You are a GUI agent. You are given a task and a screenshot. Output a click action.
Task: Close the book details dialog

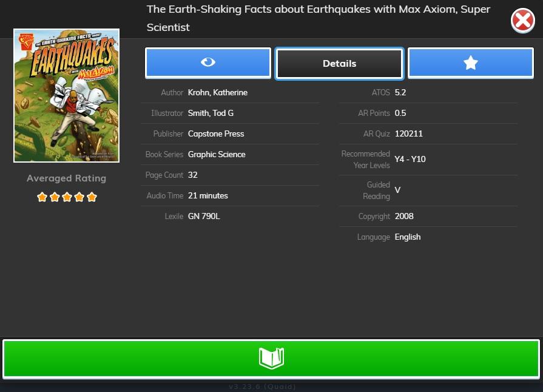[522, 21]
